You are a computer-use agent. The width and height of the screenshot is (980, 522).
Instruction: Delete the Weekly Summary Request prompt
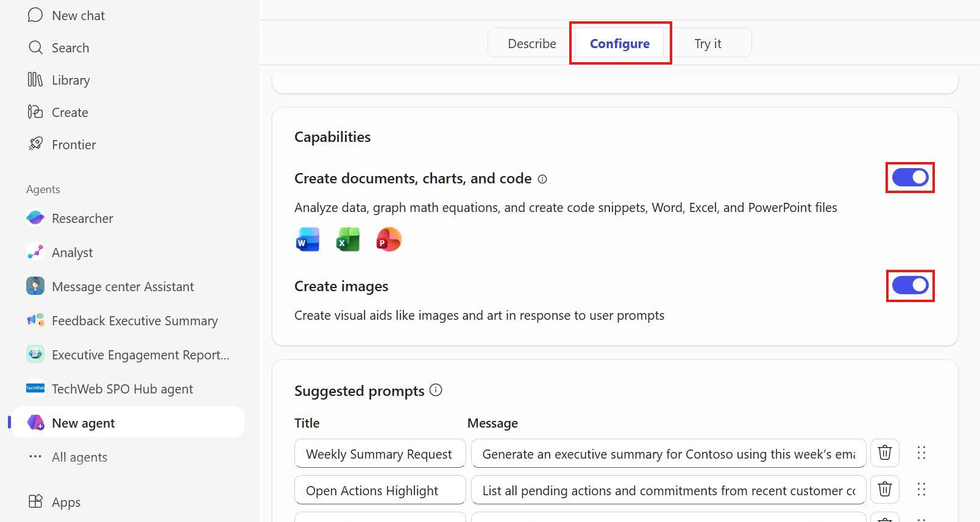(x=885, y=453)
